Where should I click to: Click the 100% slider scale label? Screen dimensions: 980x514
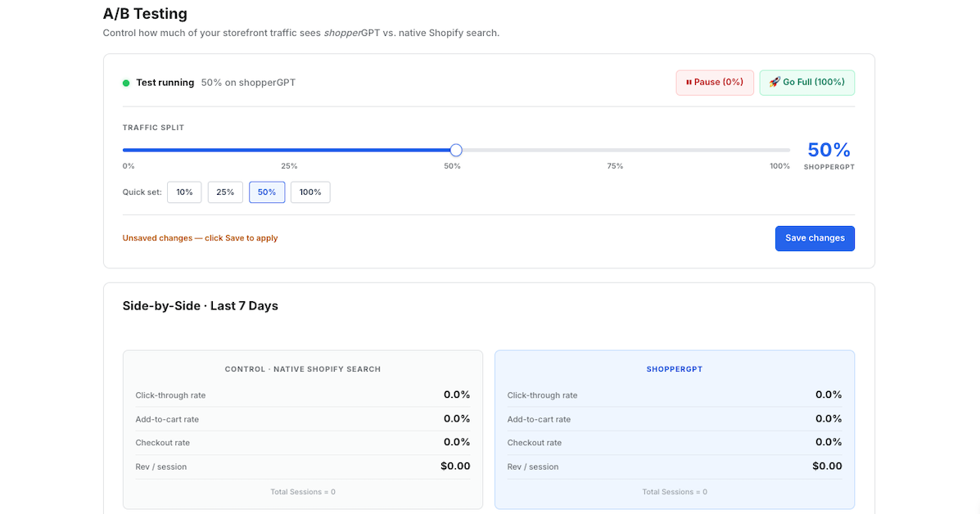pyautogui.click(x=780, y=166)
